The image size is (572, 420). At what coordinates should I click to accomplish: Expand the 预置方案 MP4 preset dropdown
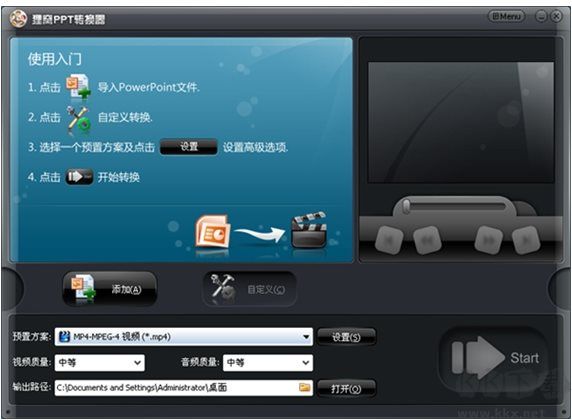coord(184,336)
